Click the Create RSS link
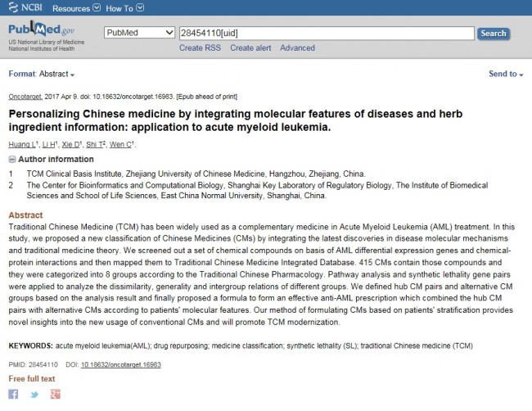This screenshot has width=532, height=411. point(200,47)
